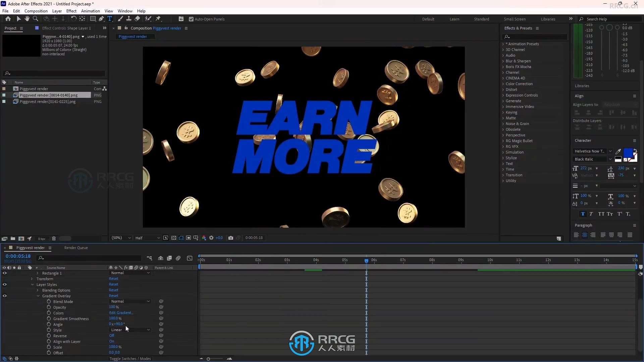Click Toggle Switches / Modes button
This screenshot has height=362, width=644.
(130, 359)
